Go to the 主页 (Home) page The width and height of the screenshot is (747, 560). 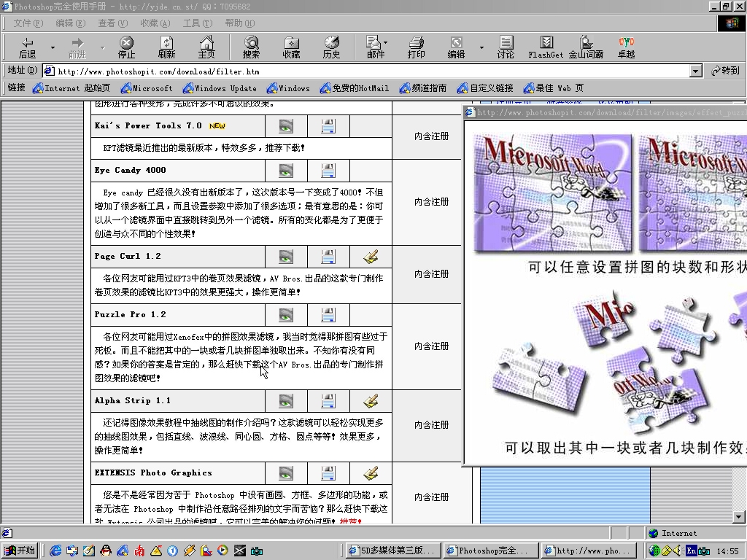pyautogui.click(x=206, y=47)
